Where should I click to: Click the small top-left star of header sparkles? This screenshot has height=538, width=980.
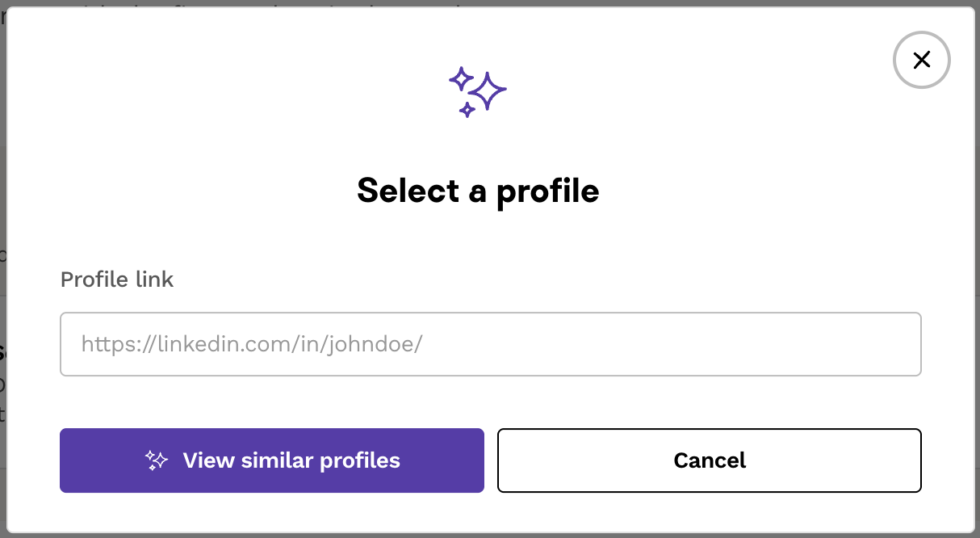[x=461, y=78]
